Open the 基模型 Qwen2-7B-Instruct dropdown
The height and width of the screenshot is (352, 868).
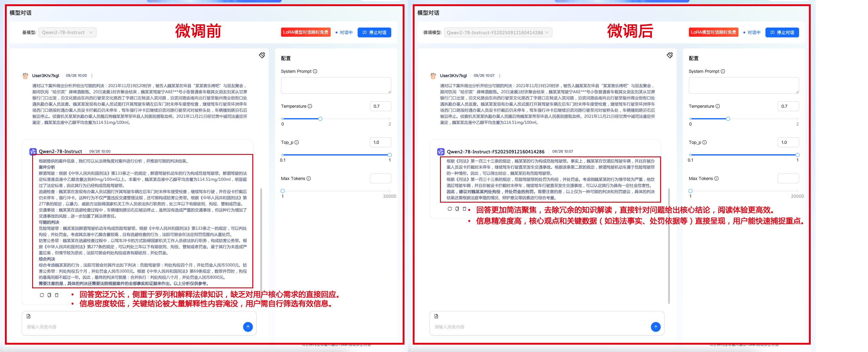[x=67, y=32]
